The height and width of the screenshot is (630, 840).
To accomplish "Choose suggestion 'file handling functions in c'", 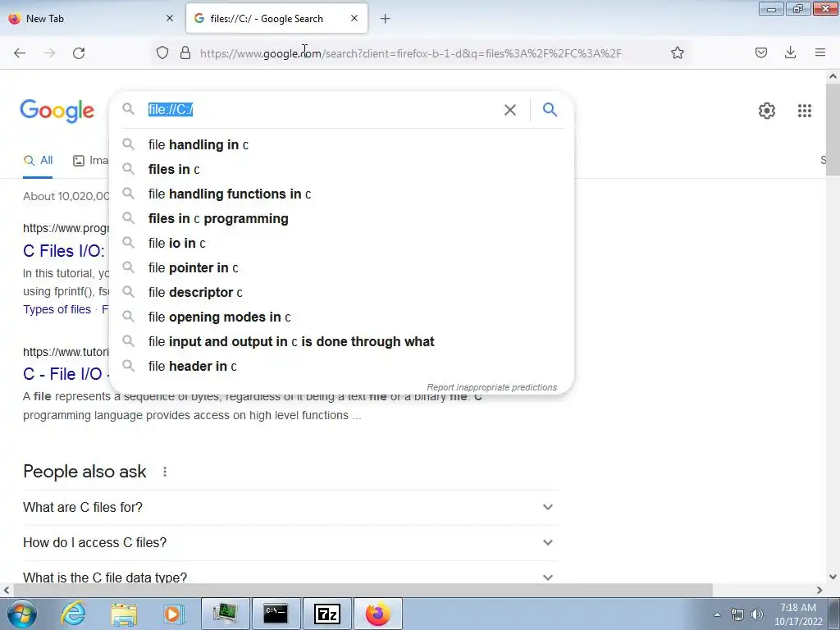I will tap(341, 194).
